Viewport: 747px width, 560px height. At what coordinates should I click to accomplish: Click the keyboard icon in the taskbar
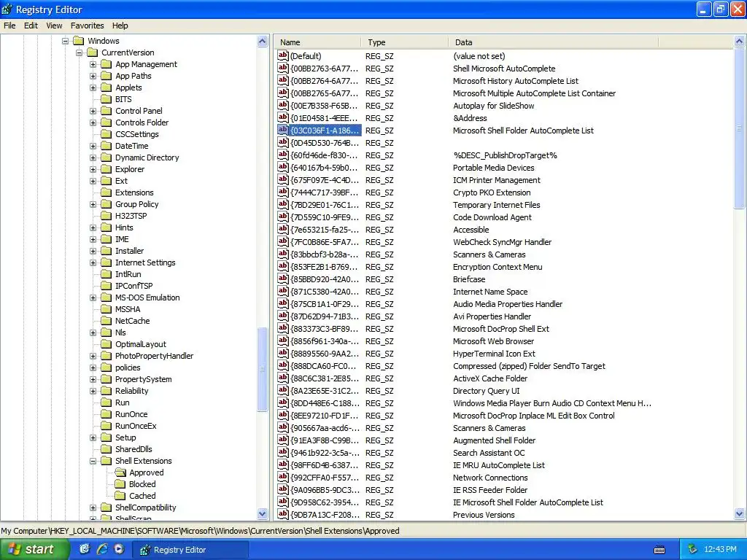[x=659, y=550]
